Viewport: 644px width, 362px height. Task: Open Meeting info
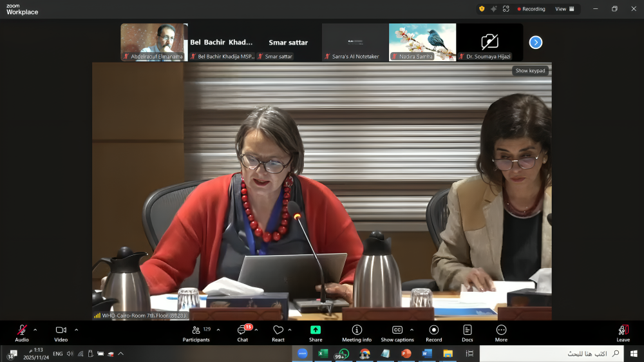357,333
